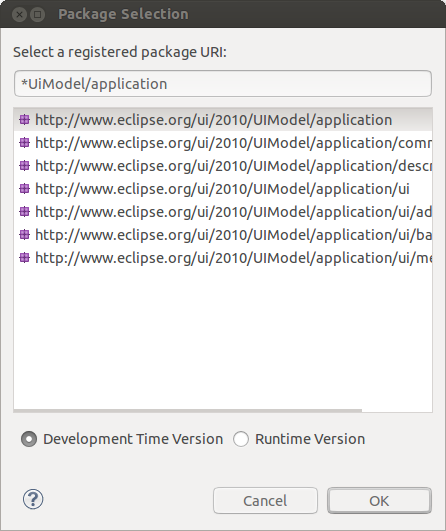Select Development Time Version radio button

(29, 439)
